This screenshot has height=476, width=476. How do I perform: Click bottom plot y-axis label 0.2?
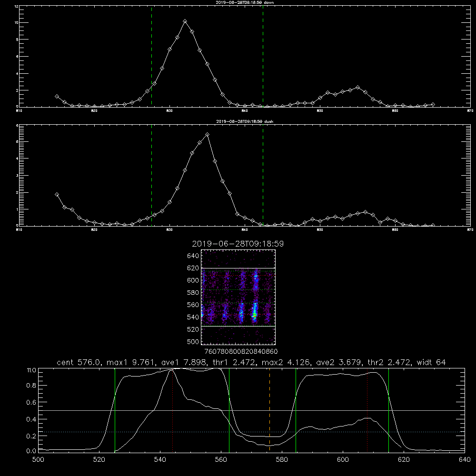[x=31, y=436]
